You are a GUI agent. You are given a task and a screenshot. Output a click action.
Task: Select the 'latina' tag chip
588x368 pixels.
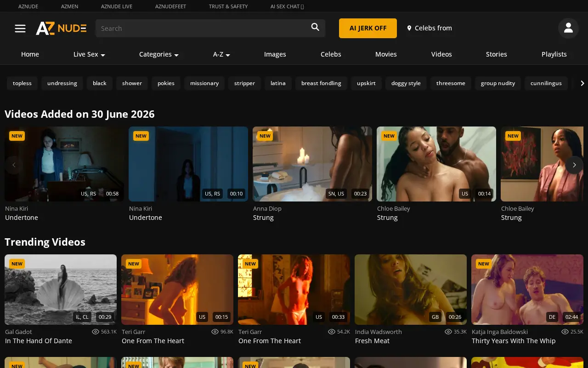(x=278, y=83)
